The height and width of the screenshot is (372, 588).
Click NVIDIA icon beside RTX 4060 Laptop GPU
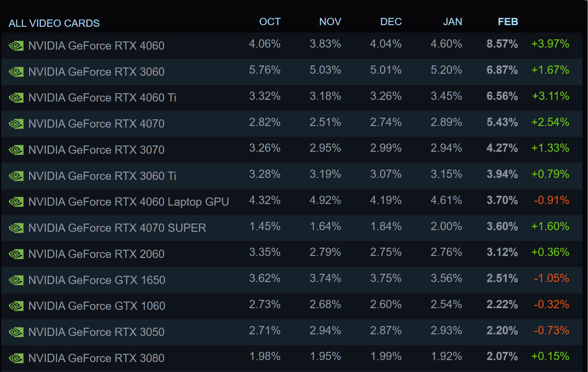(16, 202)
